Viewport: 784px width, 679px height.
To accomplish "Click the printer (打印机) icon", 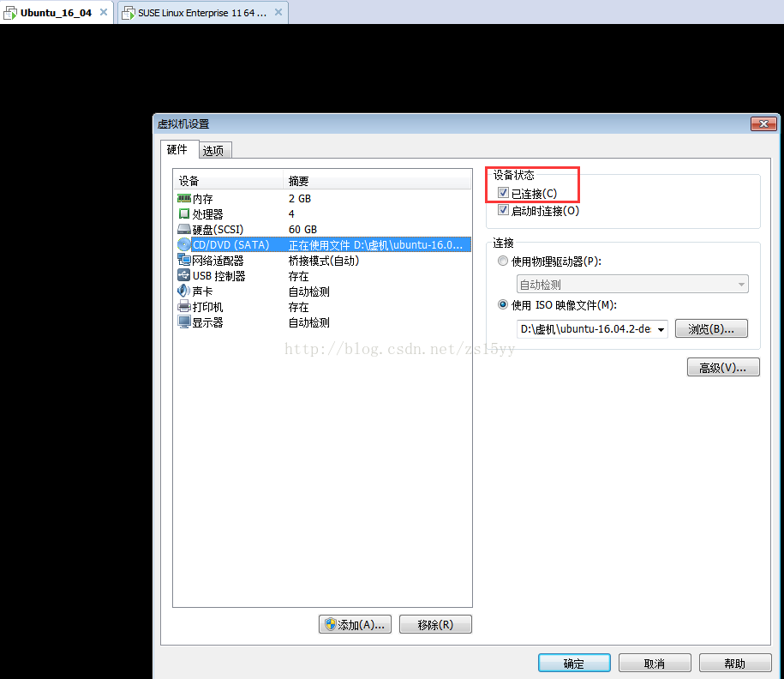I will (x=184, y=307).
